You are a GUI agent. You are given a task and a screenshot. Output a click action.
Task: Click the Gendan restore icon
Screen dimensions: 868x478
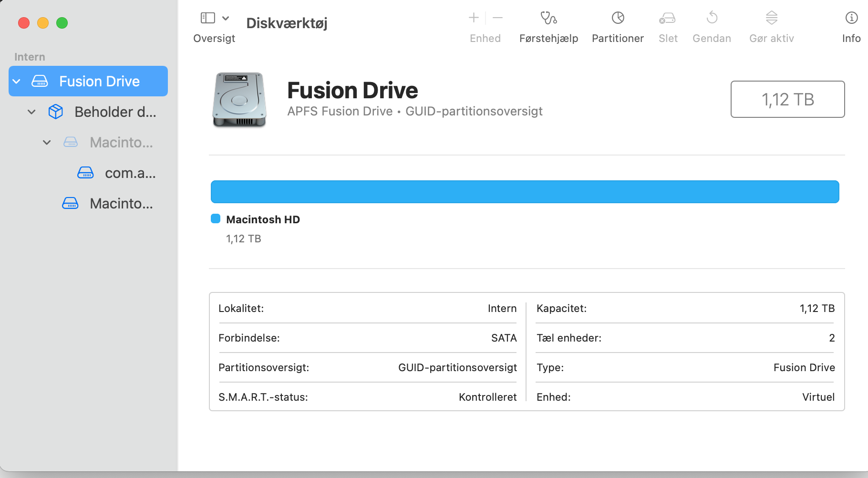(712, 18)
